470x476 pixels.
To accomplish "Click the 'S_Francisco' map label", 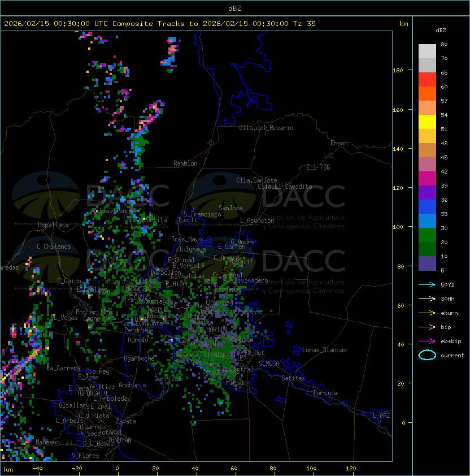I will click(x=202, y=214).
